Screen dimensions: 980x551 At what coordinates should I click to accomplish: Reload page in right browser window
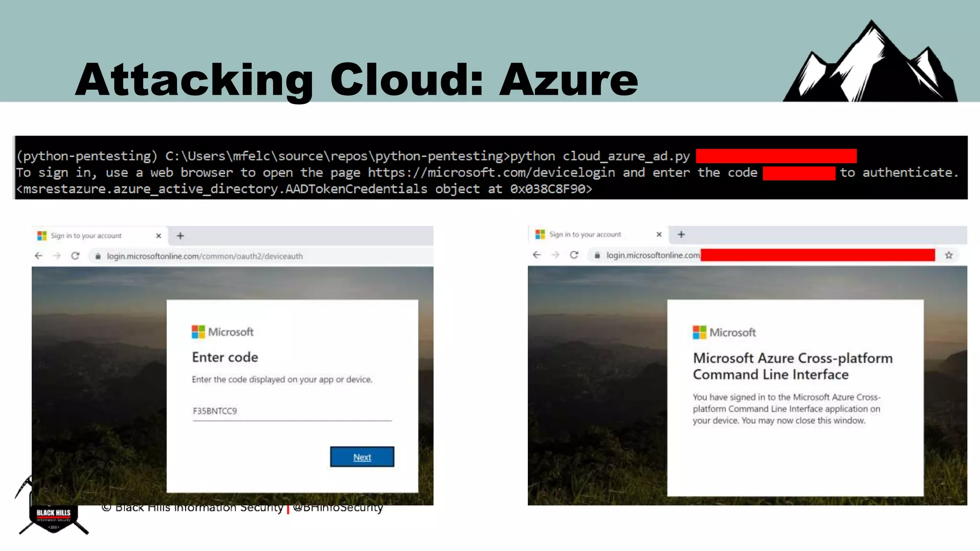(574, 255)
